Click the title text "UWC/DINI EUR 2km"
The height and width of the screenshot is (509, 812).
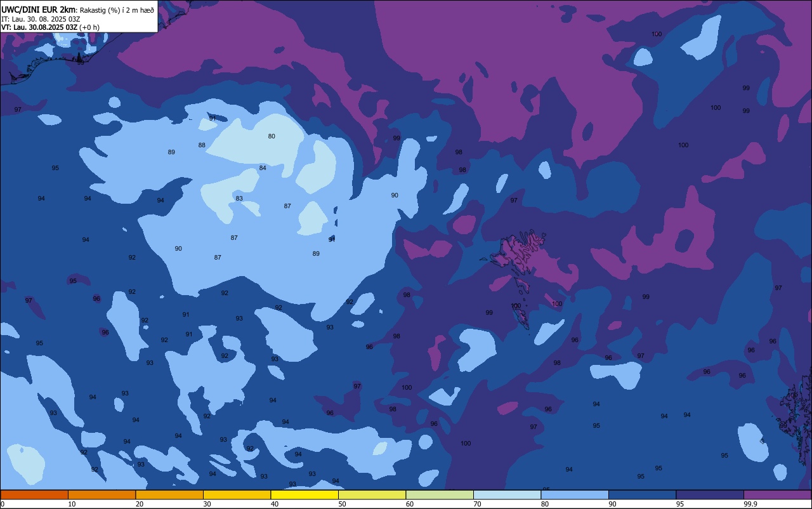(x=38, y=10)
